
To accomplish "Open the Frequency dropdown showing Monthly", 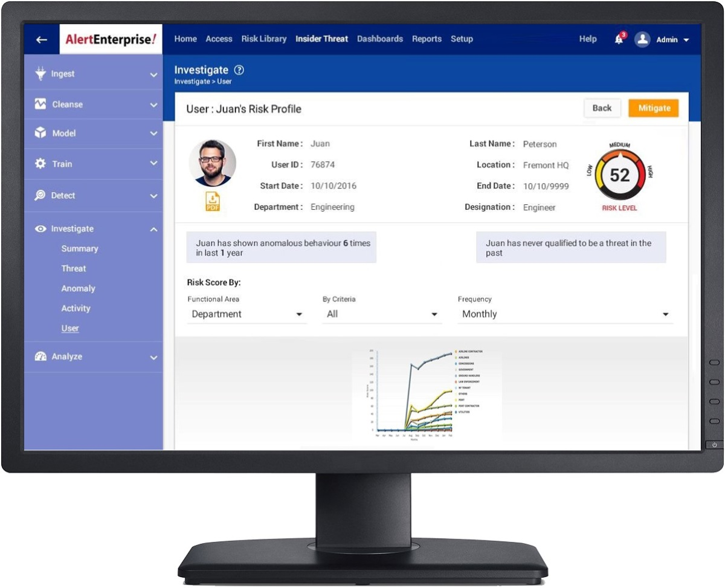I will (x=664, y=314).
